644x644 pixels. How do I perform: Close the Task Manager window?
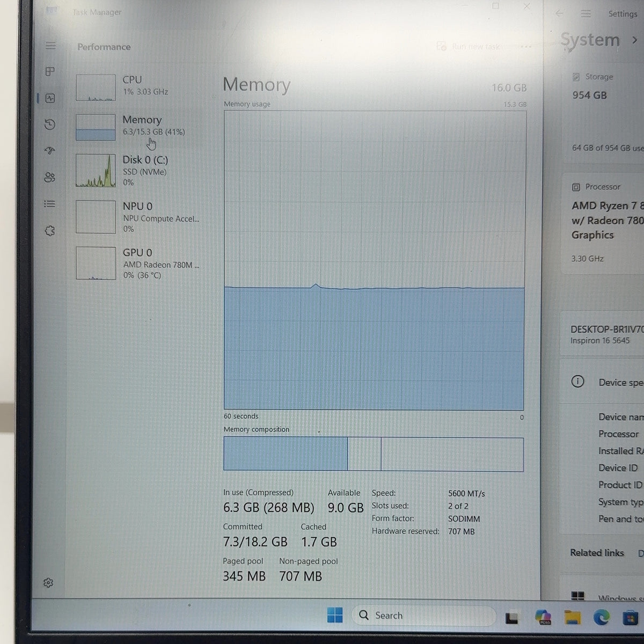[x=526, y=6]
